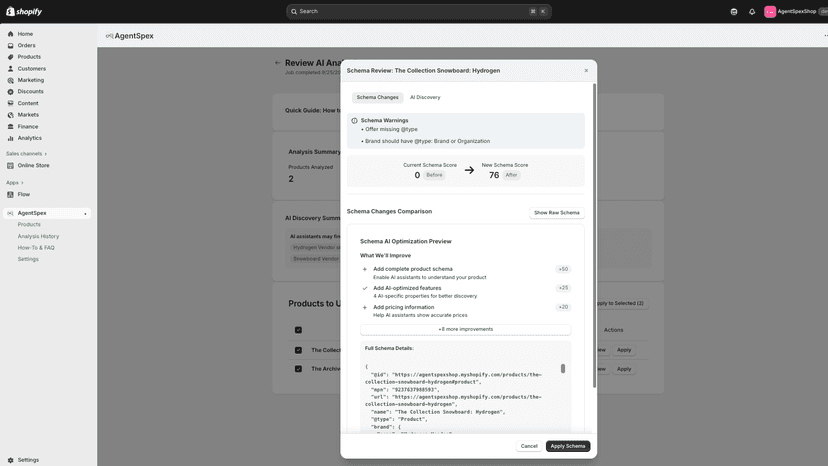Expand the Sales channels section
This screenshot has height=466, width=828.
[26, 154]
